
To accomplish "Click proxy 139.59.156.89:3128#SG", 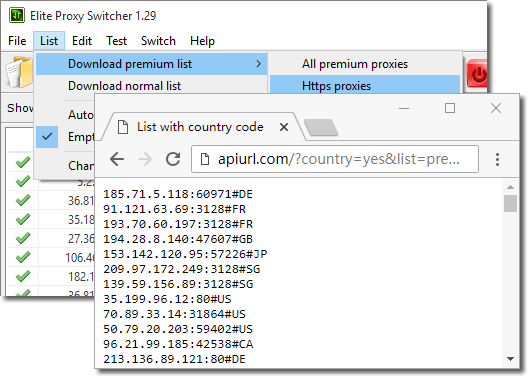I will 178,284.
